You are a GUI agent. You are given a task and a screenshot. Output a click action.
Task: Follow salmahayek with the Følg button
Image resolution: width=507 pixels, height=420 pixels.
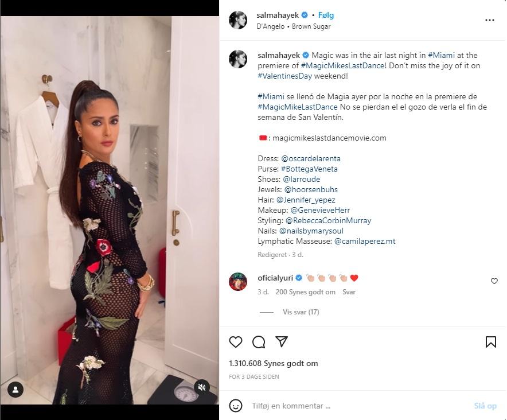pos(326,15)
